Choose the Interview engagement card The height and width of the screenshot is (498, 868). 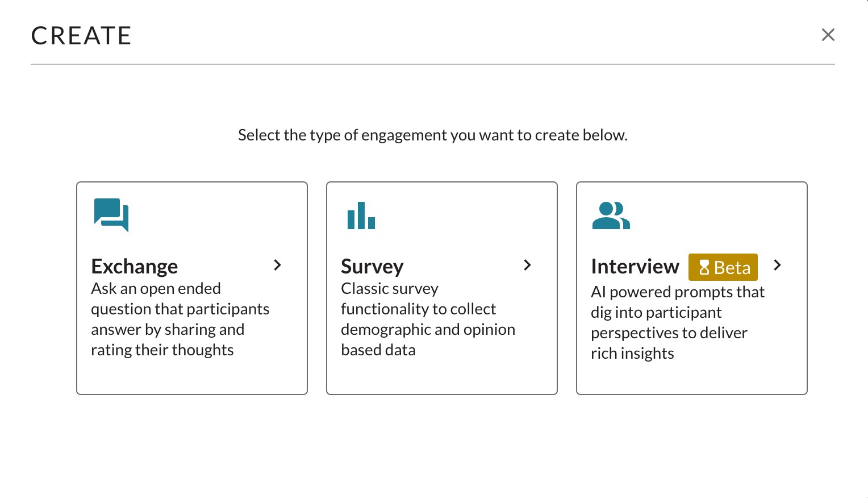692,288
